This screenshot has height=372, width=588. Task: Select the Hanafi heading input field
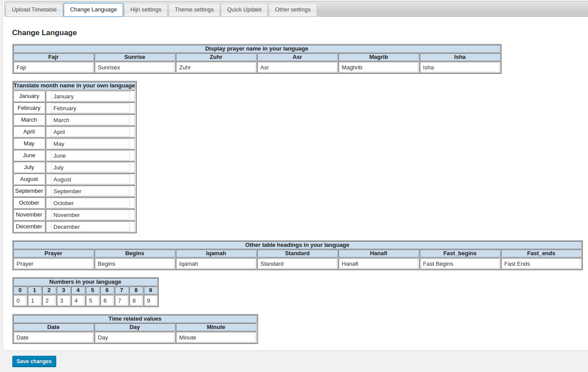(378, 264)
